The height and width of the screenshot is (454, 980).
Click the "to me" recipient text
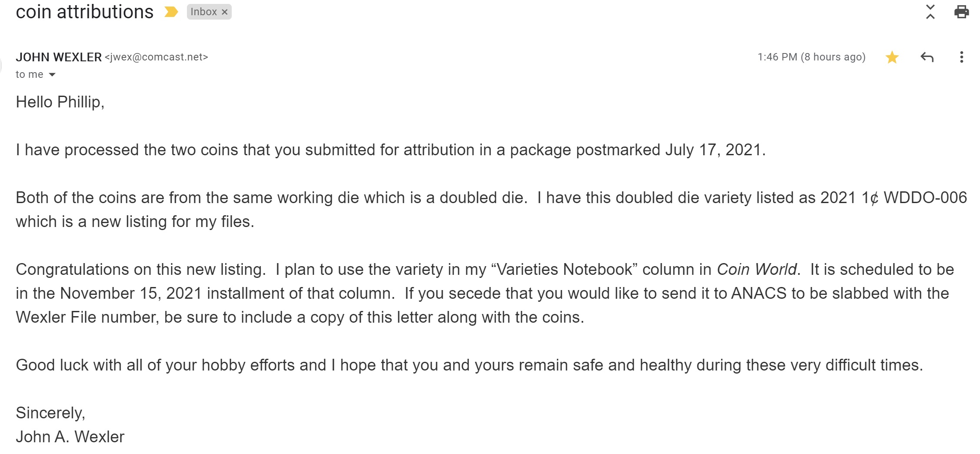click(x=30, y=74)
